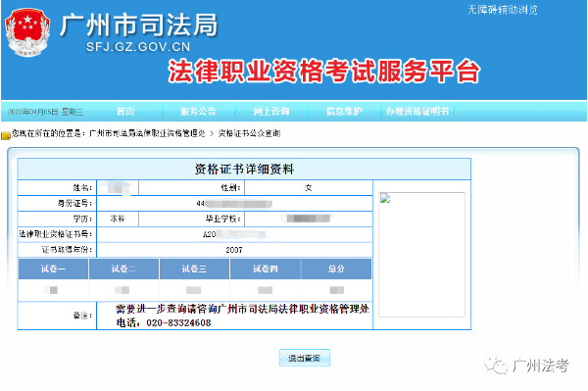The image size is (588, 391).
Task: Click the 身份证号 label cell
Action: 57,203
